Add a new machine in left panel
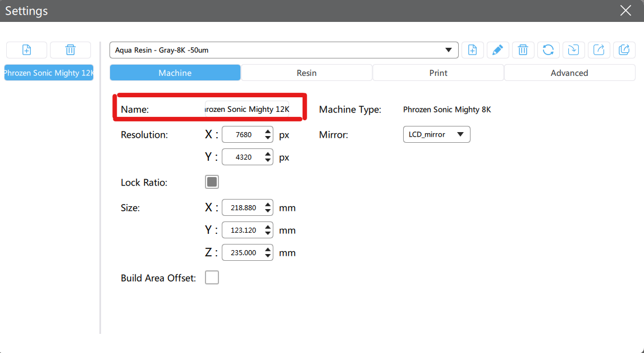This screenshot has width=644, height=353. (x=26, y=50)
